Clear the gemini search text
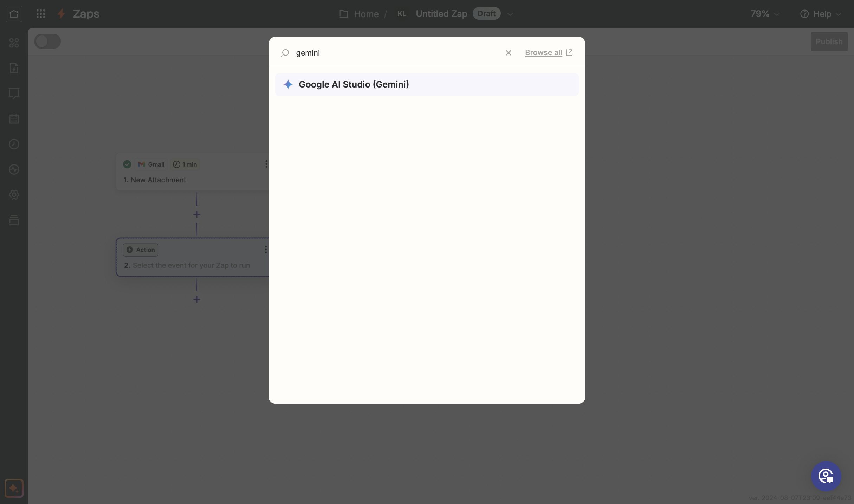Viewport: 854px width, 504px height. coord(509,53)
